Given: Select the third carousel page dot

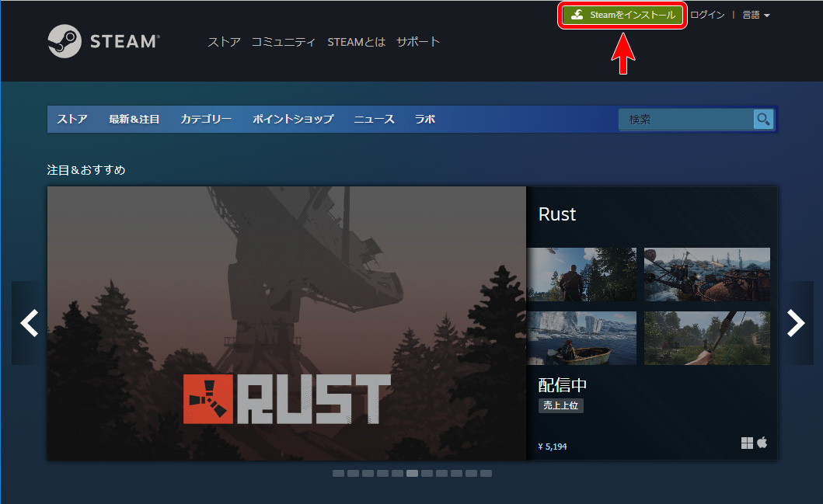Looking at the screenshot, I should click(368, 474).
